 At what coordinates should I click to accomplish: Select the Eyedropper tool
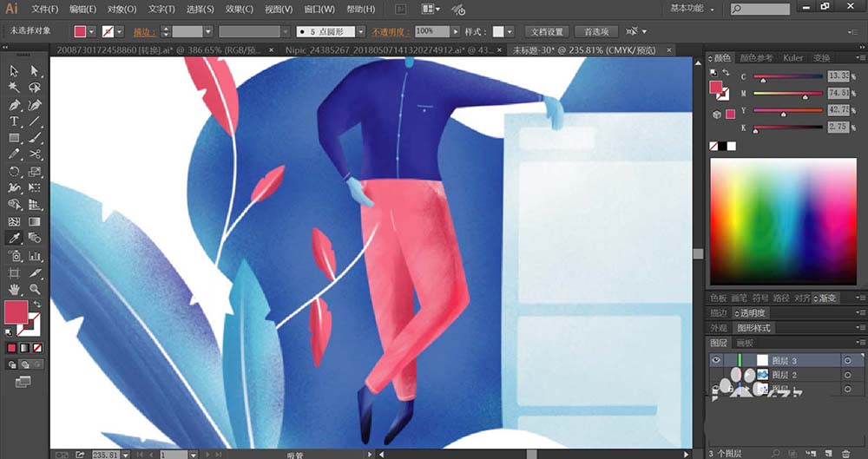pyautogui.click(x=15, y=239)
